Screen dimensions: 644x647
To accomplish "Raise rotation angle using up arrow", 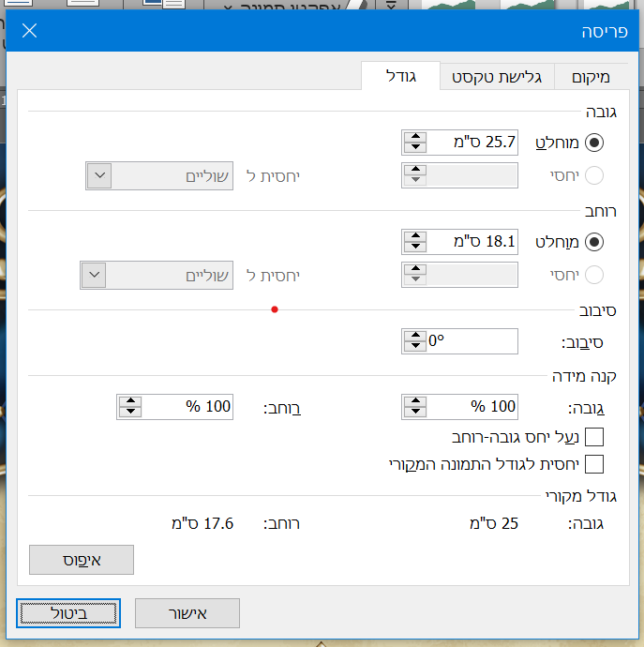I will tap(413, 336).
